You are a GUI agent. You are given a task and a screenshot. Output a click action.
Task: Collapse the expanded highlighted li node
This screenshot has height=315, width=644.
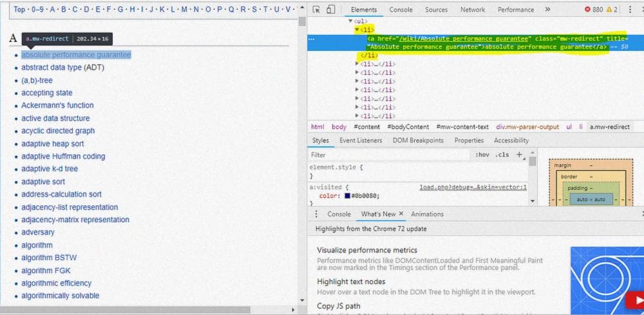tap(357, 30)
